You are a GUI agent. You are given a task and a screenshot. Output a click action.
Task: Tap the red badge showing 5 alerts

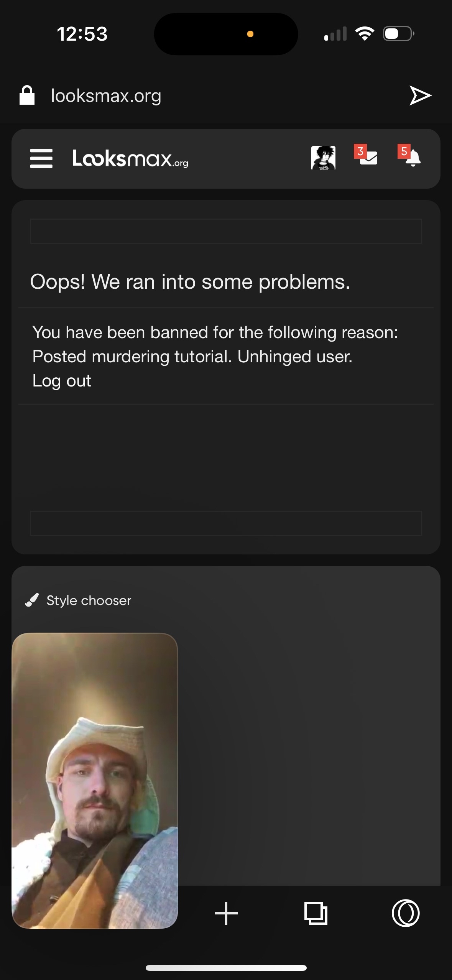tap(404, 151)
